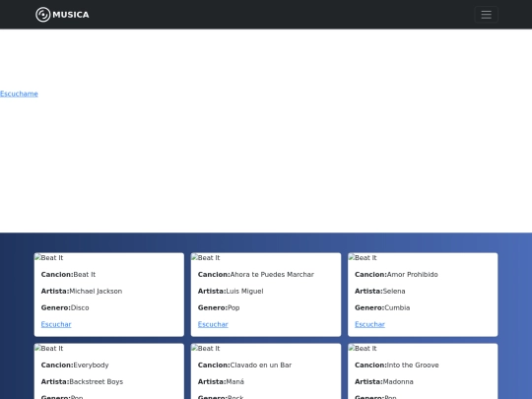Click artist name Madonna
This screenshot has height=399, width=532.
398,381
